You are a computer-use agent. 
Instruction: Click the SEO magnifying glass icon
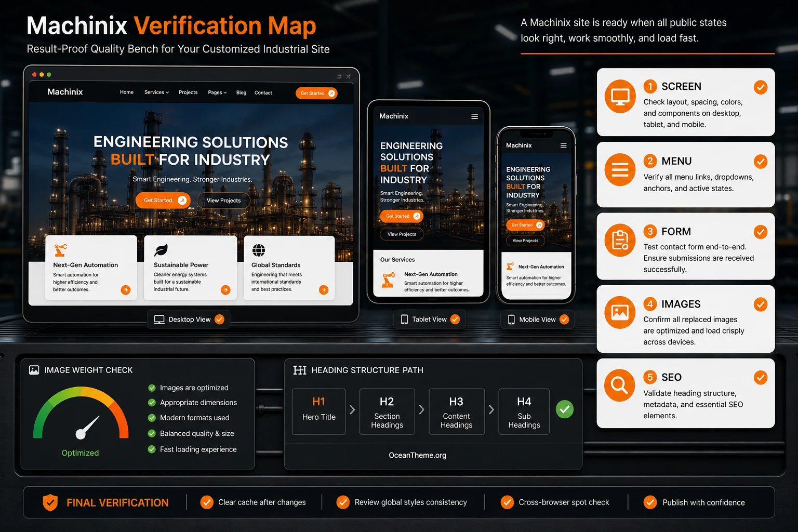(620, 385)
